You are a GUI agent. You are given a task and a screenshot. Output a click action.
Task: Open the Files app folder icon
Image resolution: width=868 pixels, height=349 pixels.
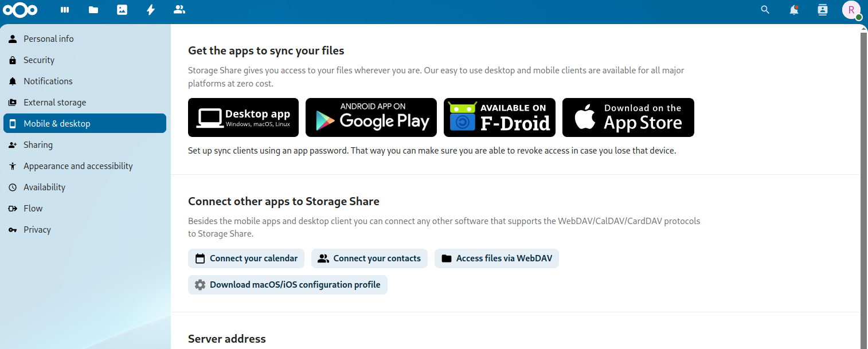(x=93, y=10)
